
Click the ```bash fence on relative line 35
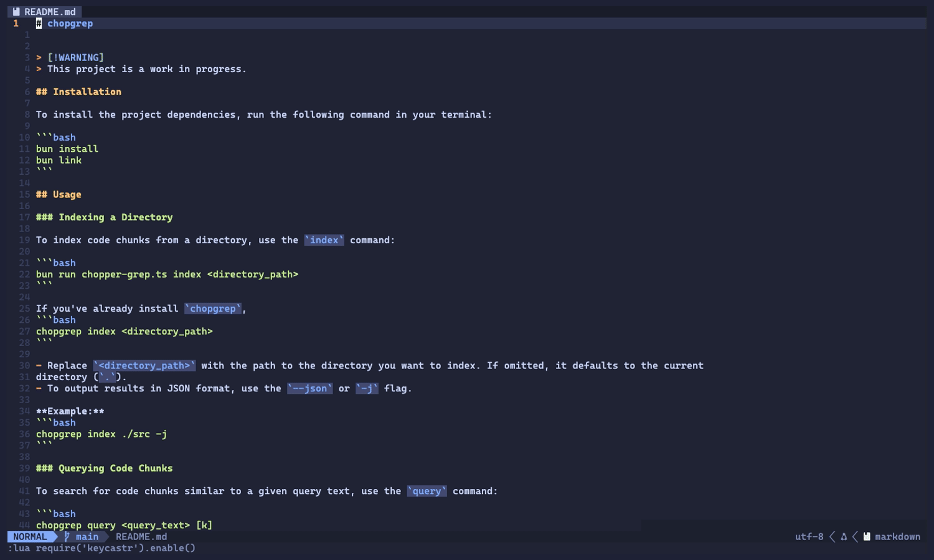pos(56,423)
